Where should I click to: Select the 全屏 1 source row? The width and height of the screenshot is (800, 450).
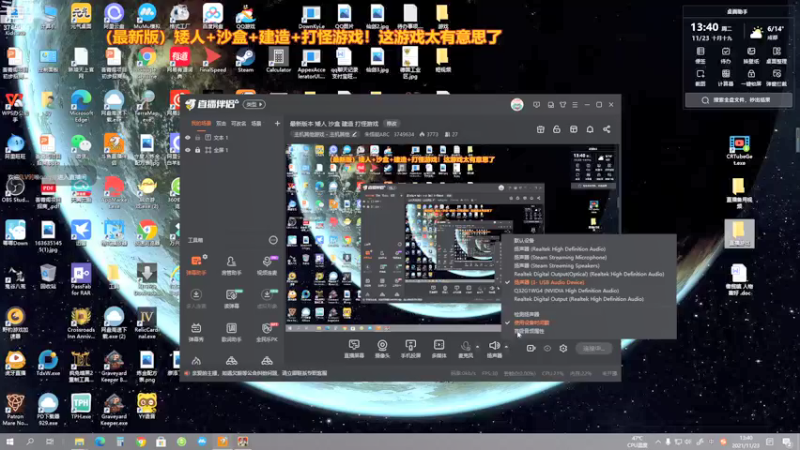[231, 150]
